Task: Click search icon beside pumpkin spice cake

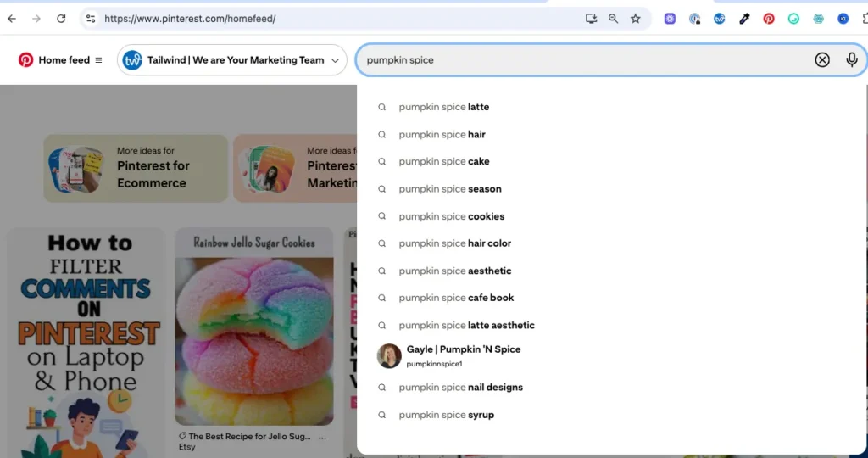Action: click(x=382, y=161)
